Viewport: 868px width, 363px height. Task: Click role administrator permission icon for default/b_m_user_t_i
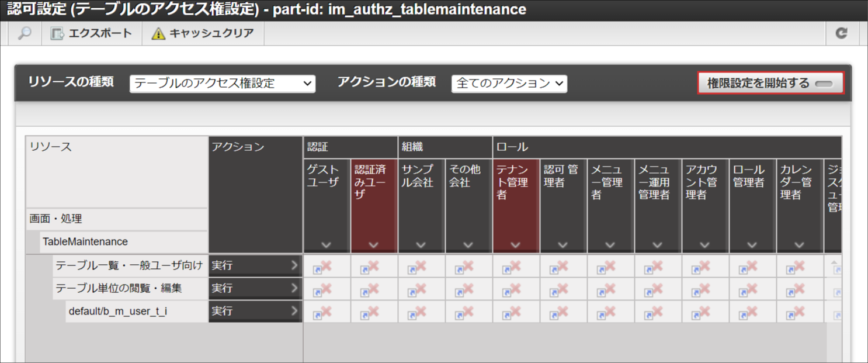pyautogui.click(x=748, y=313)
